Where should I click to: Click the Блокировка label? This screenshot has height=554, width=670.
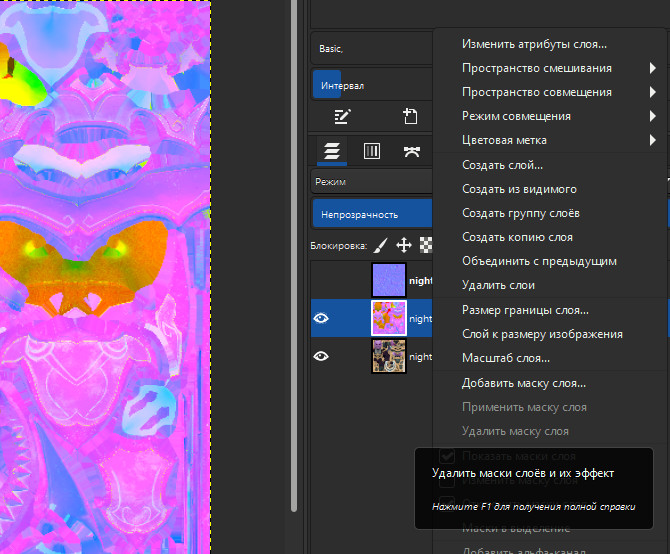[338, 246]
